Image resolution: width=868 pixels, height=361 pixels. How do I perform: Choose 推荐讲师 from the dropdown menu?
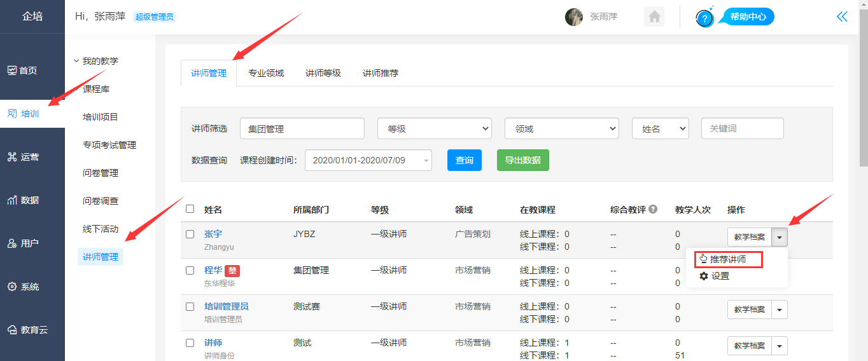pos(728,259)
